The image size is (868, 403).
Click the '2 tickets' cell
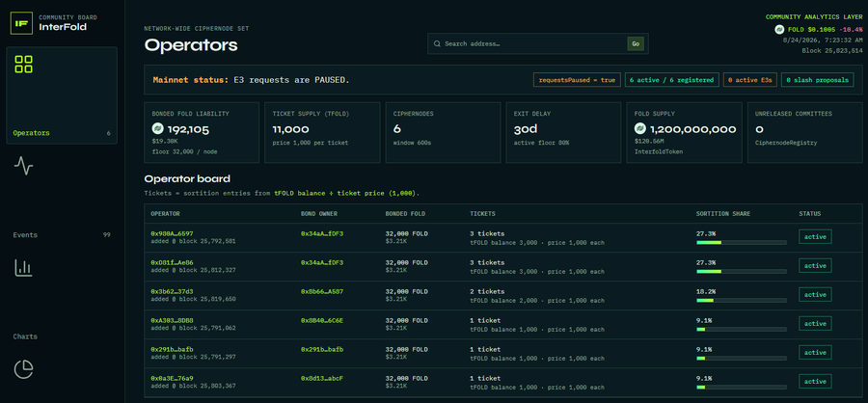click(487, 291)
